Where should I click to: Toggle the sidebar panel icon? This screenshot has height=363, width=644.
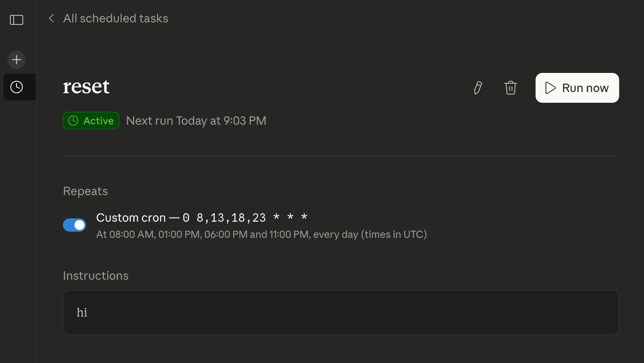tap(17, 20)
